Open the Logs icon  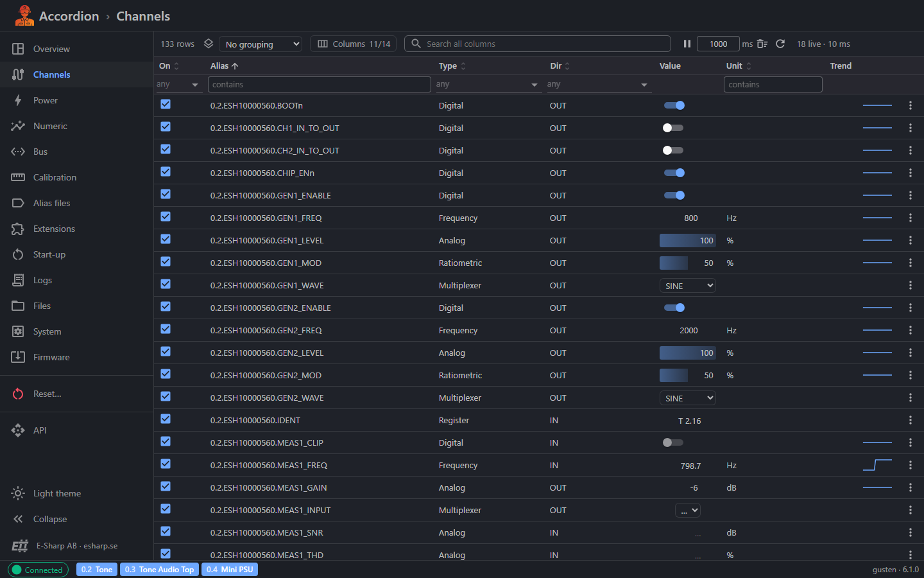[x=18, y=280]
